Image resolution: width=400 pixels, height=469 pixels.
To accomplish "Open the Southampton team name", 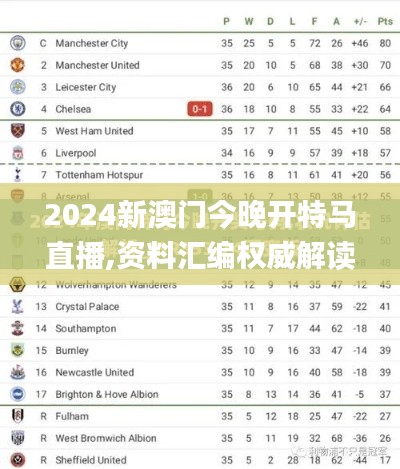I will tap(86, 329).
